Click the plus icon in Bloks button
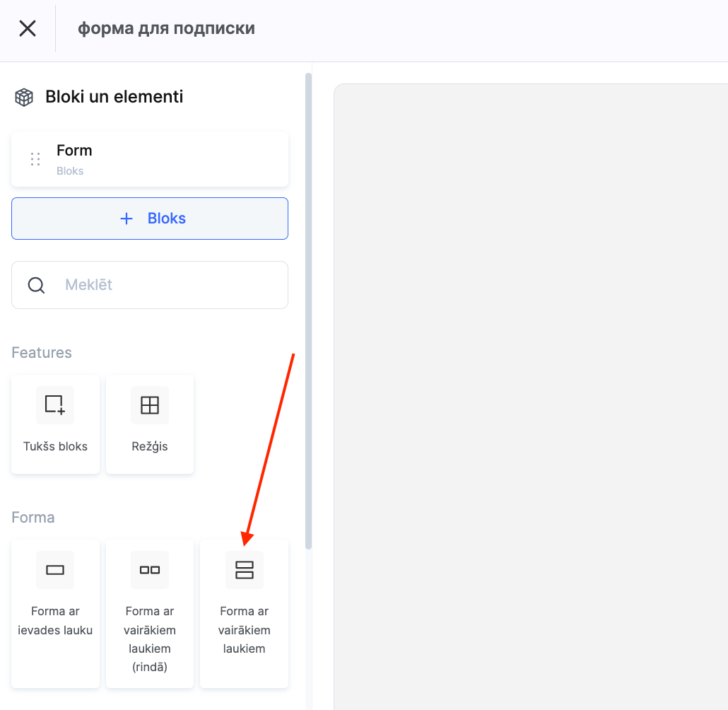Viewport: 728px width, 710px height. point(127,219)
